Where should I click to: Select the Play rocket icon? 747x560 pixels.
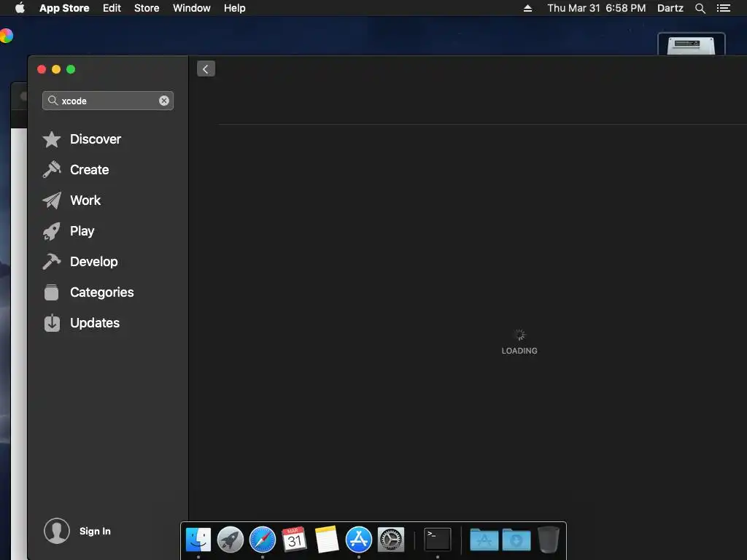52,231
